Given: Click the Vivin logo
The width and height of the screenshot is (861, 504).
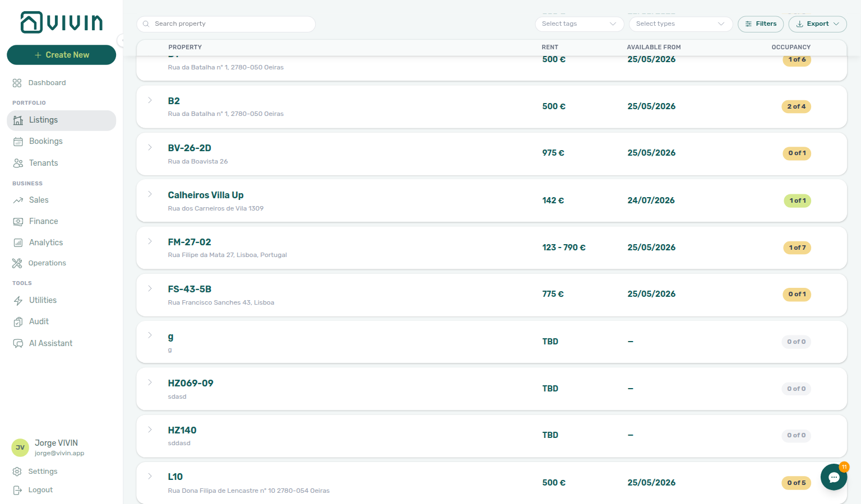Looking at the screenshot, I should point(62,22).
